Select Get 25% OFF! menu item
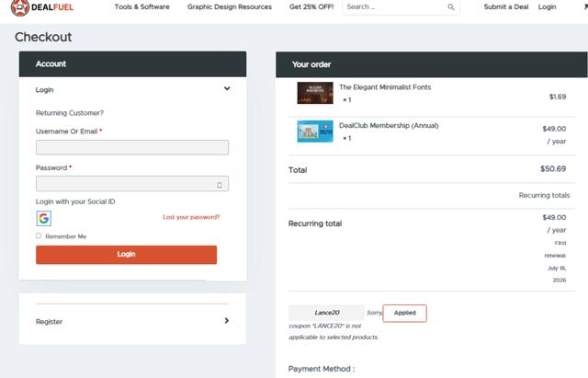The height and width of the screenshot is (378, 588). coord(311,6)
